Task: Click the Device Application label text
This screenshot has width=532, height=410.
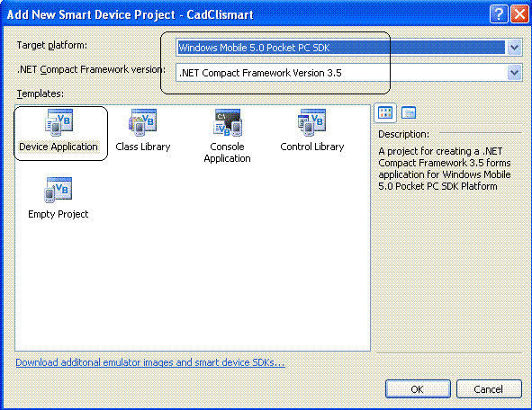Action: click(x=59, y=147)
